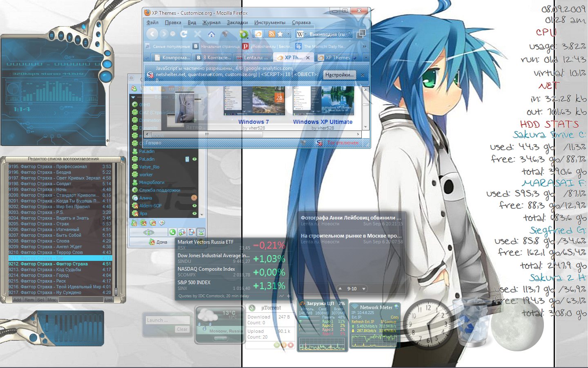This screenshot has height=368, width=588.
Task: Click the Wikipedia search magnifier
Action: (349, 34)
